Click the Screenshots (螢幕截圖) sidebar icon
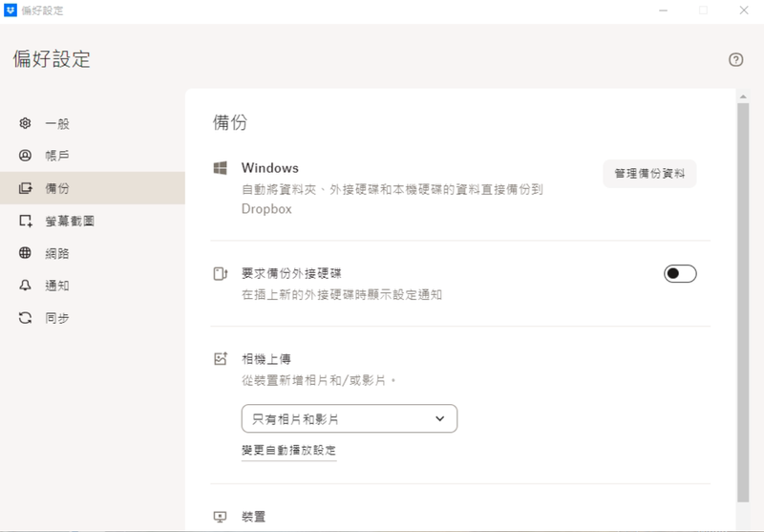 point(26,221)
